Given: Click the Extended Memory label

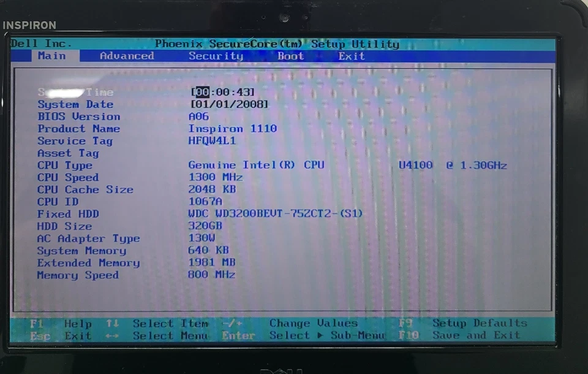Looking at the screenshot, I should click(88, 263).
